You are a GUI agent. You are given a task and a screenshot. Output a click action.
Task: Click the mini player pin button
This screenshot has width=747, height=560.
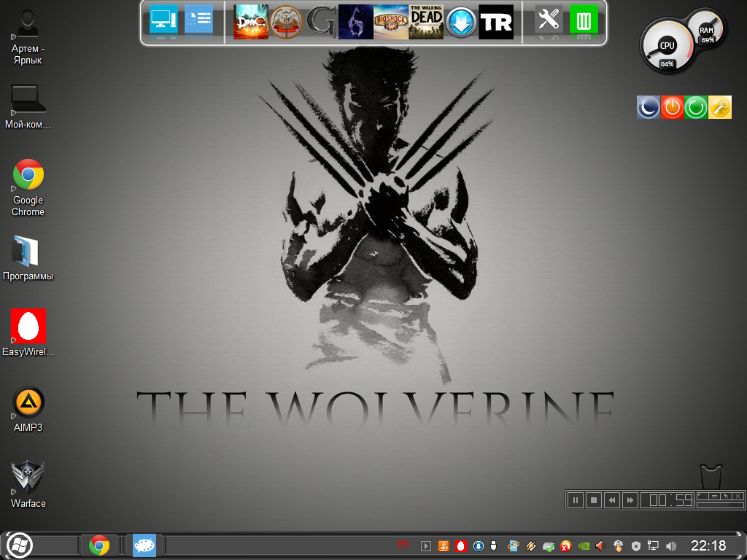(726, 496)
